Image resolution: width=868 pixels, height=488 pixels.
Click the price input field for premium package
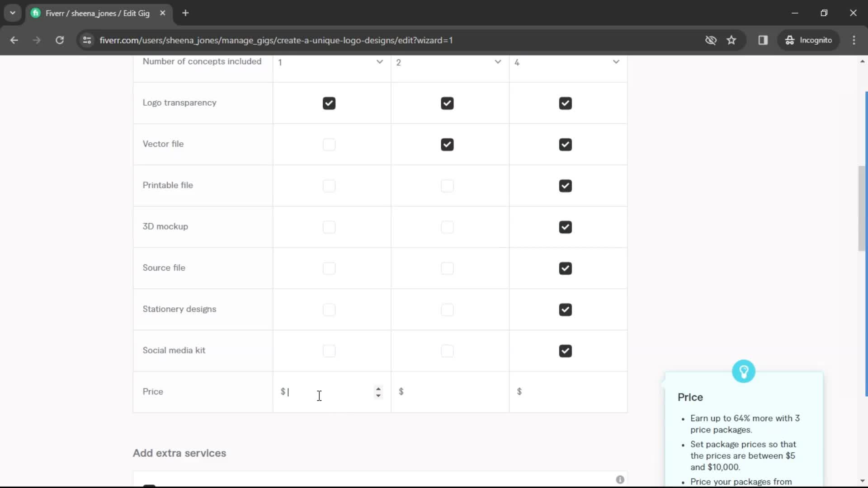point(567,391)
